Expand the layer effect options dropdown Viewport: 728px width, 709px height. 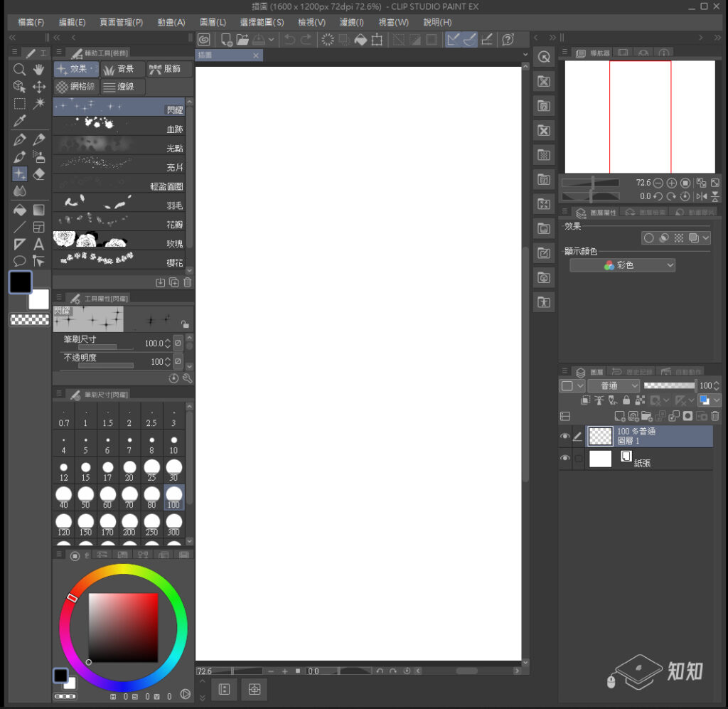[x=706, y=238]
